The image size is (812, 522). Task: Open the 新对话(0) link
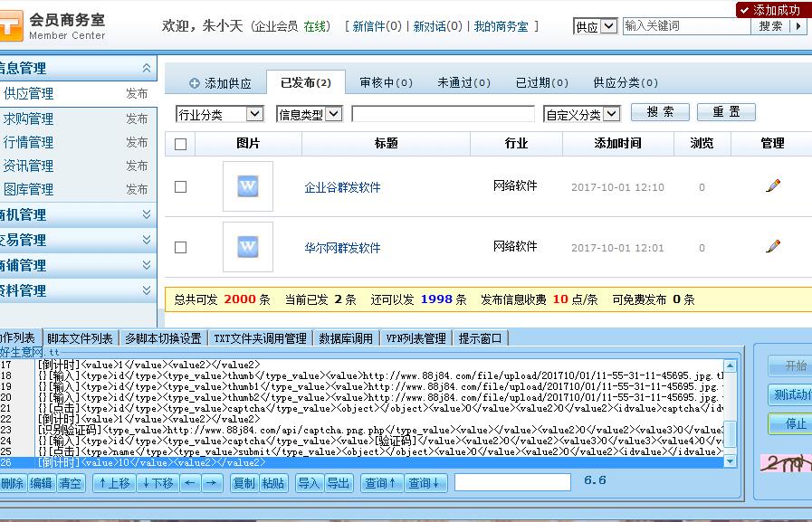coord(437,26)
